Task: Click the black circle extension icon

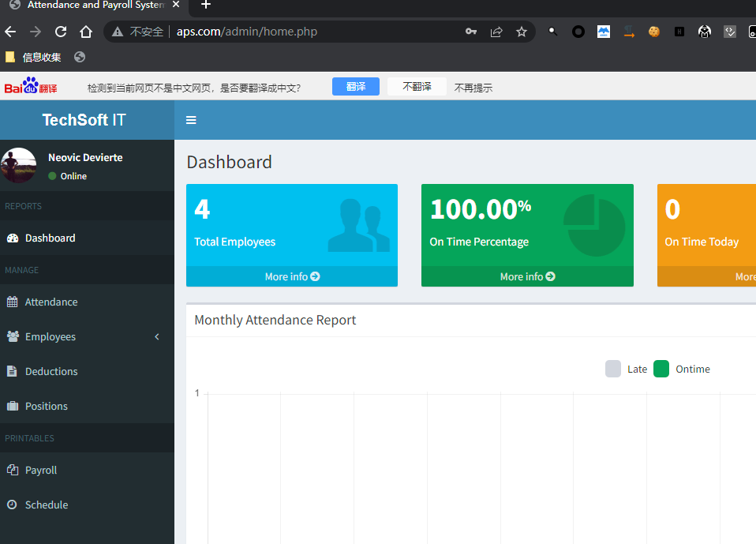Action: click(578, 32)
